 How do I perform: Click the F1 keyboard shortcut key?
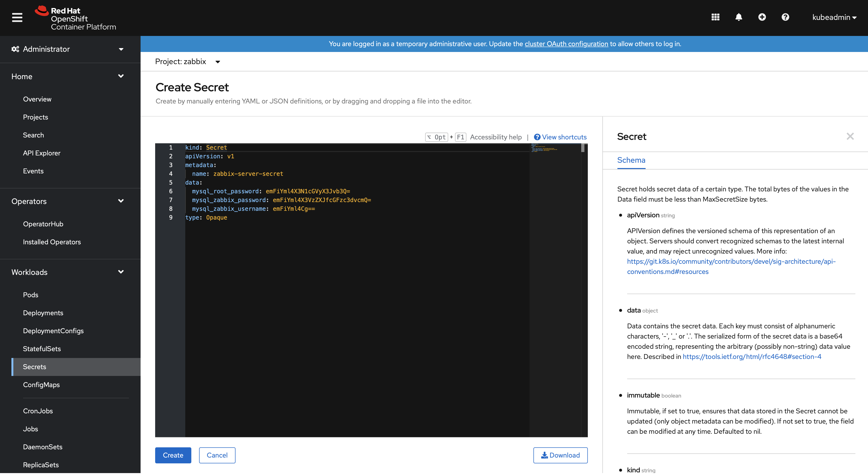pos(461,137)
